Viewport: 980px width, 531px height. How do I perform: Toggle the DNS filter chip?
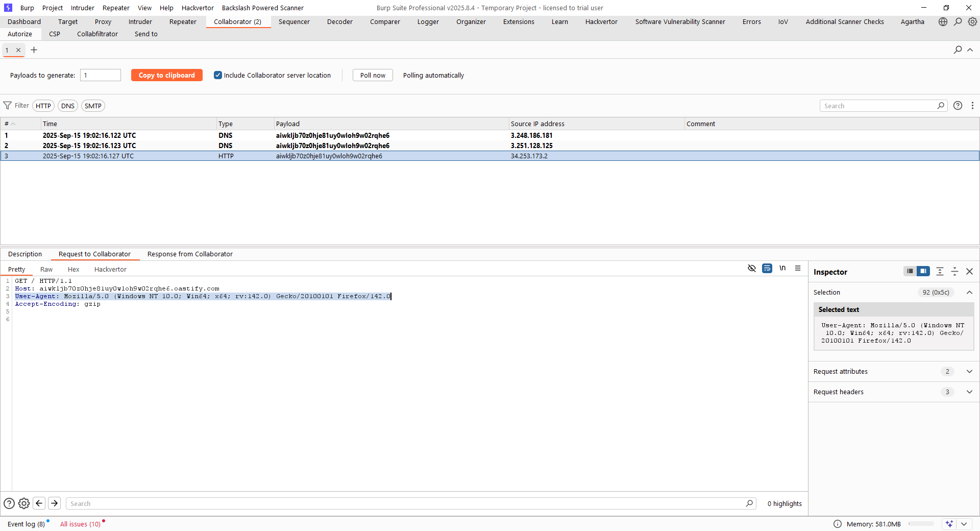(x=68, y=106)
